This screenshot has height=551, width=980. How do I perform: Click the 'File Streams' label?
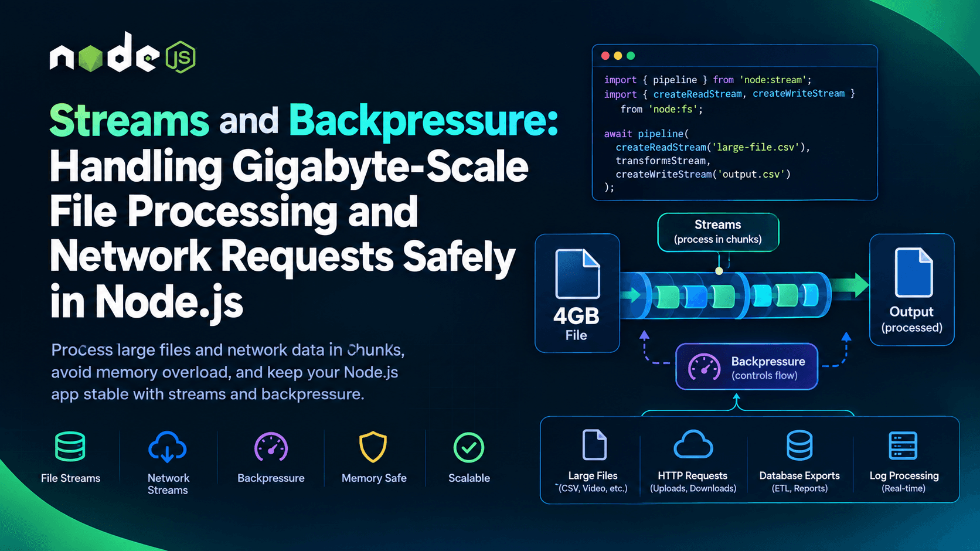tap(70, 478)
